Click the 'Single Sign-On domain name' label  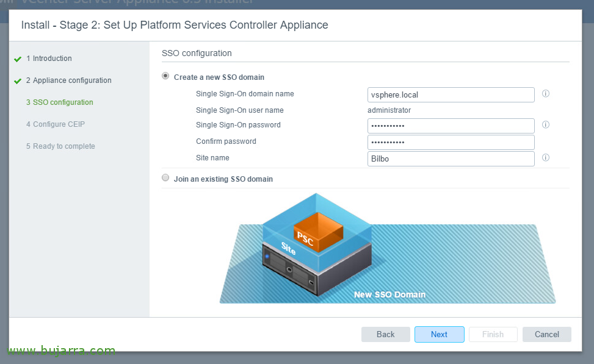[x=245, y=94]
